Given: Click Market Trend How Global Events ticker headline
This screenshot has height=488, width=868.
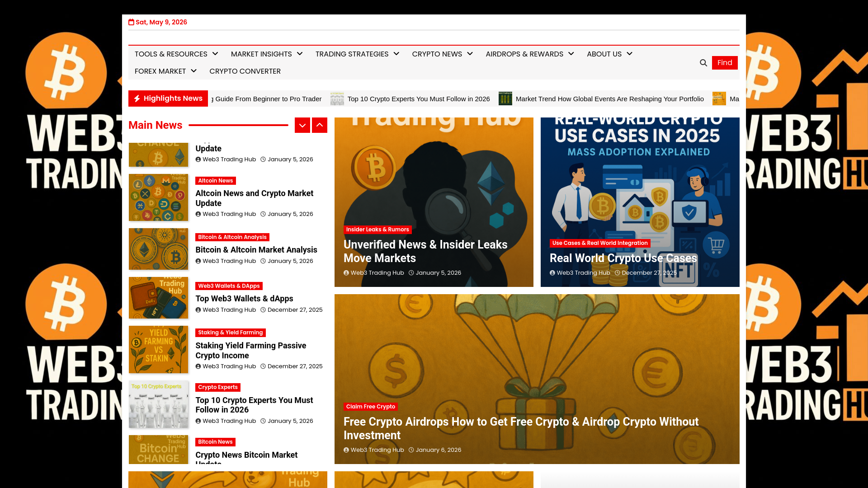Looking at the screenshot, I should pos(610,99).
